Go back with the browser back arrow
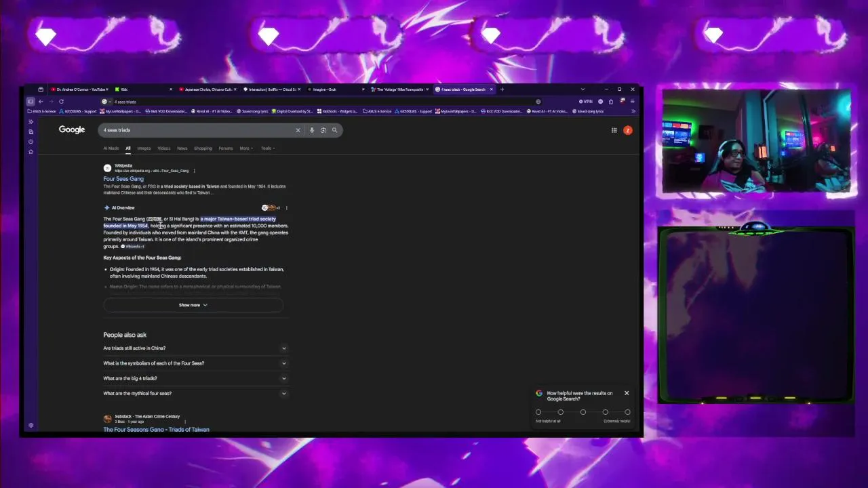Image resolution: width=868 pixels, height=488 pixels. tap(41, 102)
